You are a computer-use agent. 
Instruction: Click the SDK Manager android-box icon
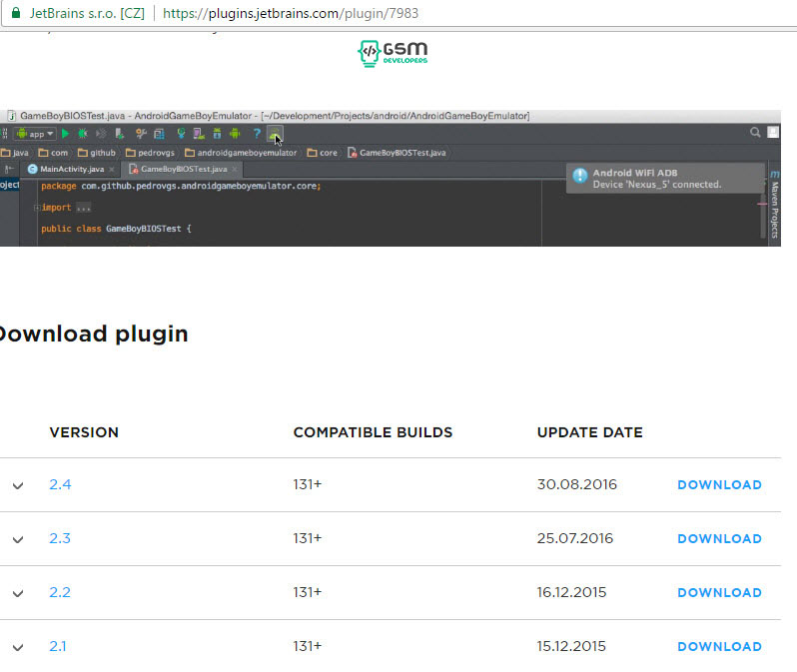tap(217, 134)
